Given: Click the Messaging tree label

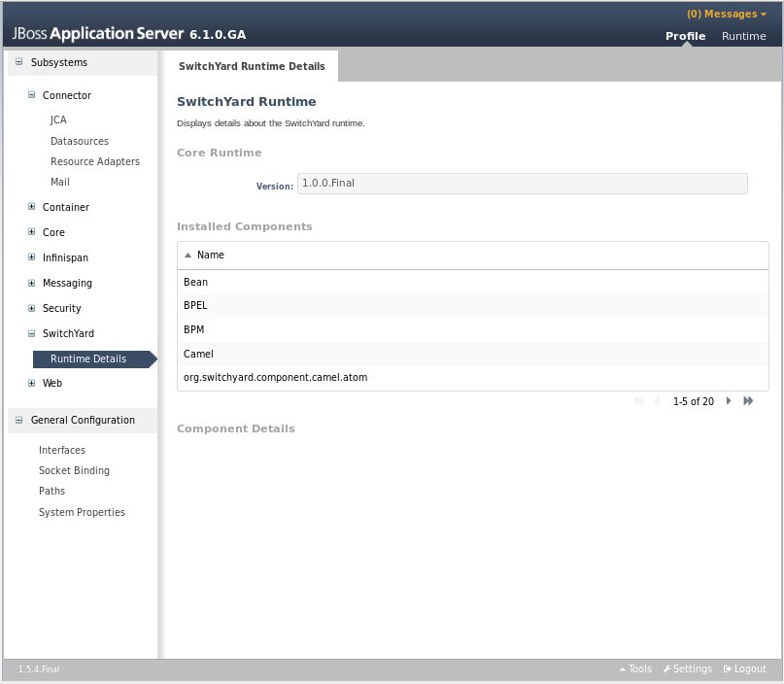Looking at the screenshot, I should click(x=67, y=284).
